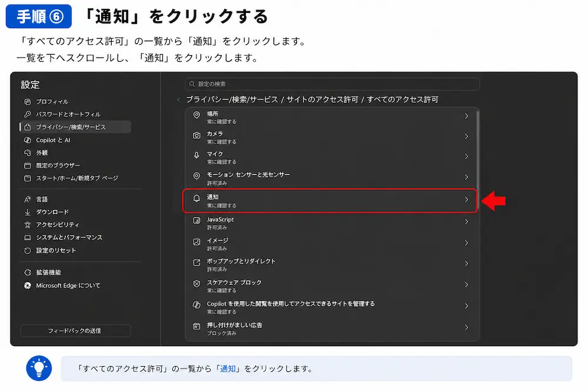Click the 押し付けがましい広告 icon
Screen dimensions: 588x392
(196, 326)
